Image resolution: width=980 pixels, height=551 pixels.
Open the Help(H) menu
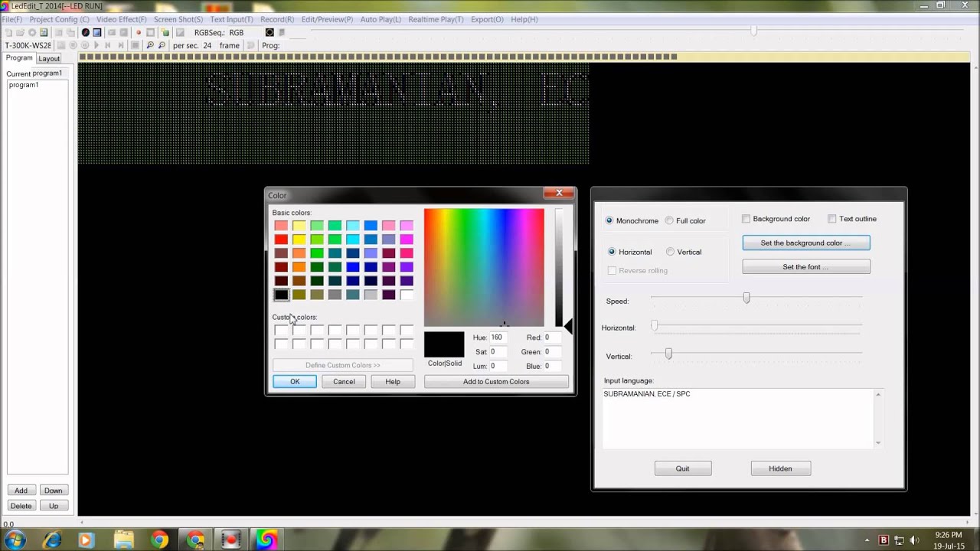tap(524, 19)
